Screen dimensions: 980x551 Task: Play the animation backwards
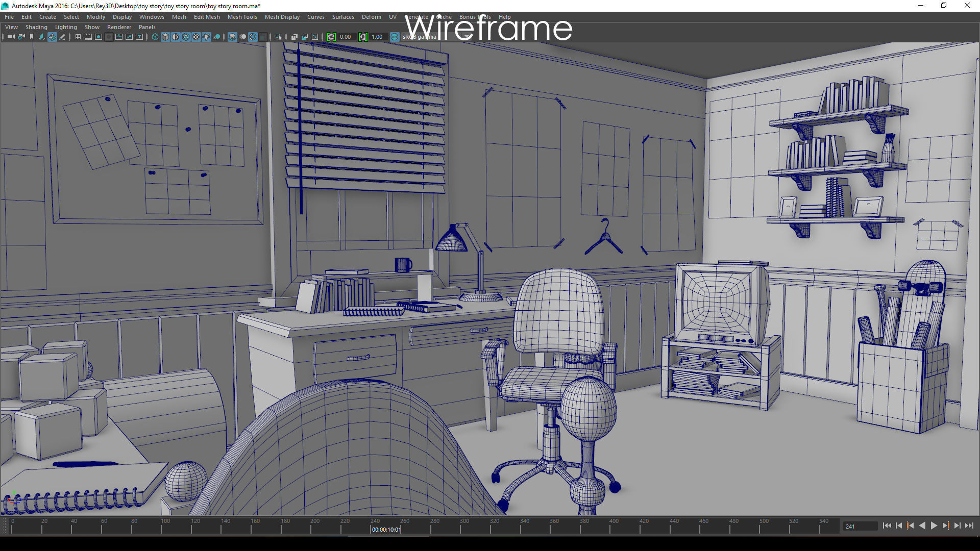click(922, 525)
